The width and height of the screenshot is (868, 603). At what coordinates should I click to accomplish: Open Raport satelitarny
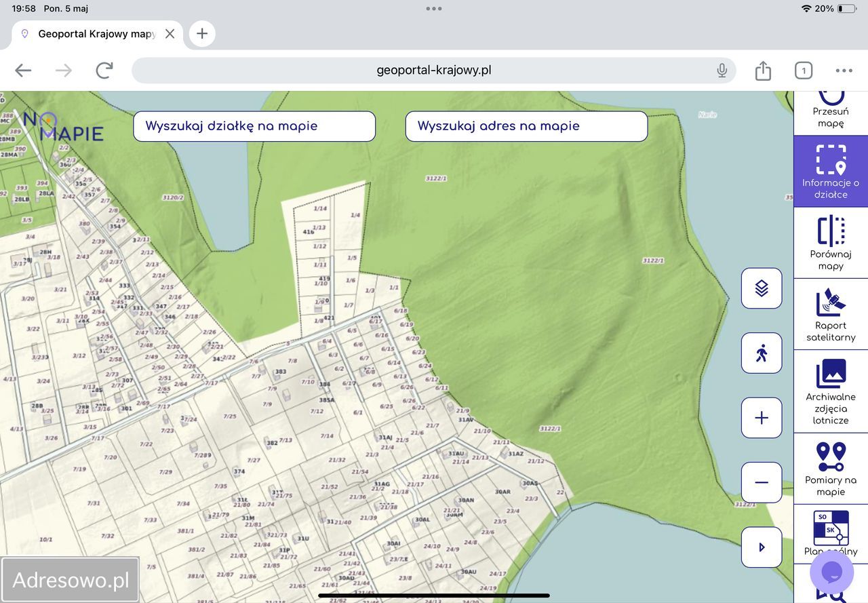tap(831, 314)
